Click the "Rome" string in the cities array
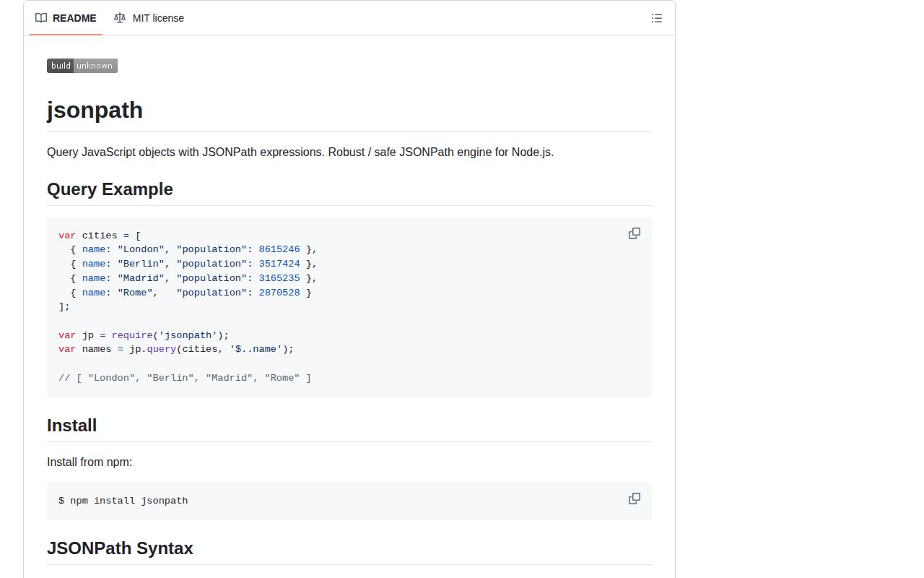 click(135, 293)
